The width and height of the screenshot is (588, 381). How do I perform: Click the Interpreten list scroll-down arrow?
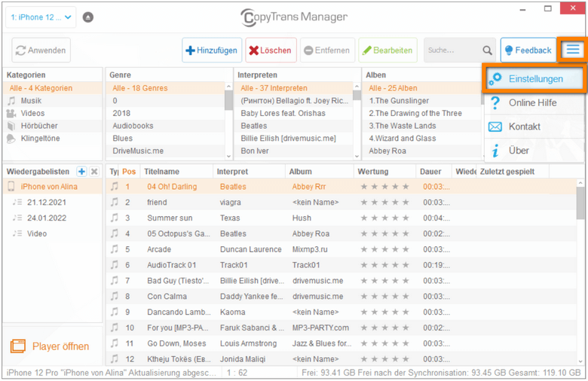[x=357, y=156]
